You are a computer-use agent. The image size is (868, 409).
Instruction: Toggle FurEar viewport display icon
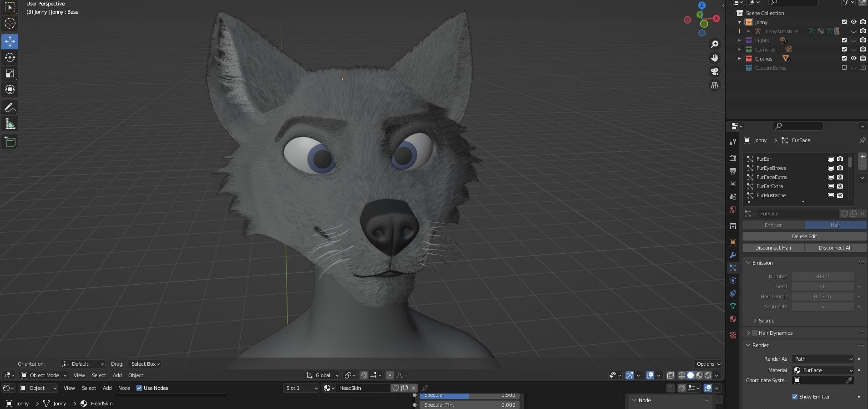click(831, 159)
